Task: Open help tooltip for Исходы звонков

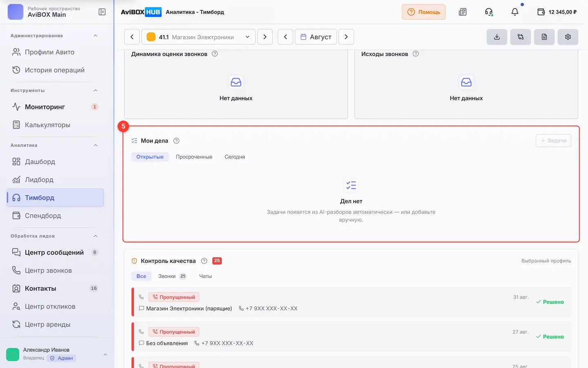Action: (416, 54)
